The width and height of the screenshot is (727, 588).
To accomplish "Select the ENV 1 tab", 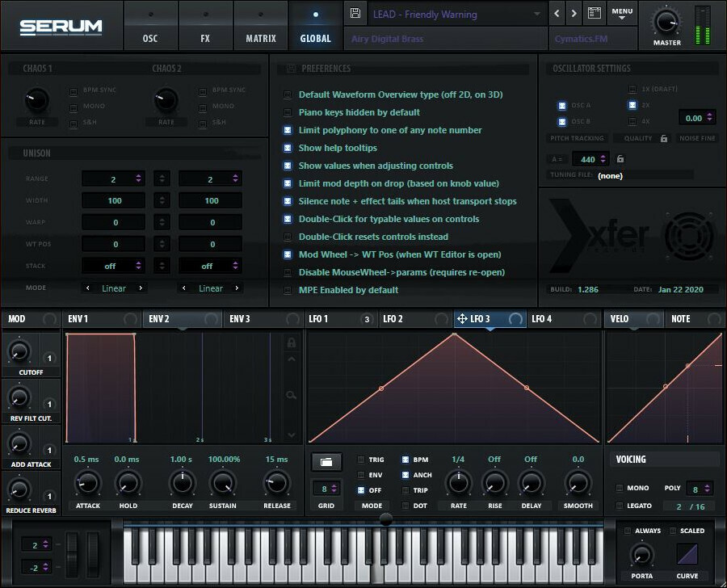I will point(102,318).
